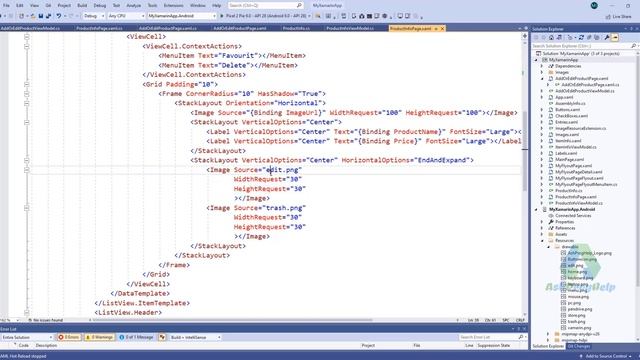Open the File menu
The image size is (640, 360).
(x=6, y=5)
